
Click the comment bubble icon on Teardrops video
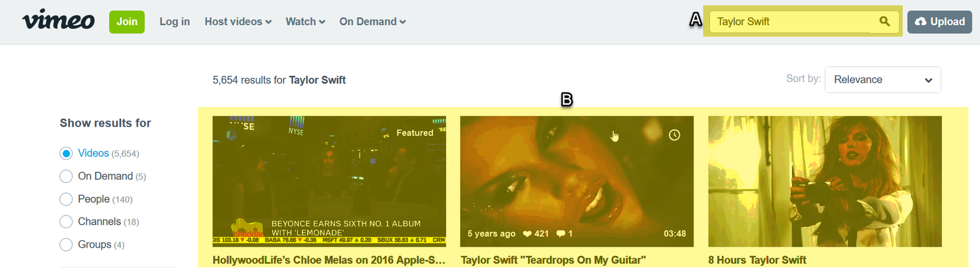pyautogui.click(x=560, y=234)
